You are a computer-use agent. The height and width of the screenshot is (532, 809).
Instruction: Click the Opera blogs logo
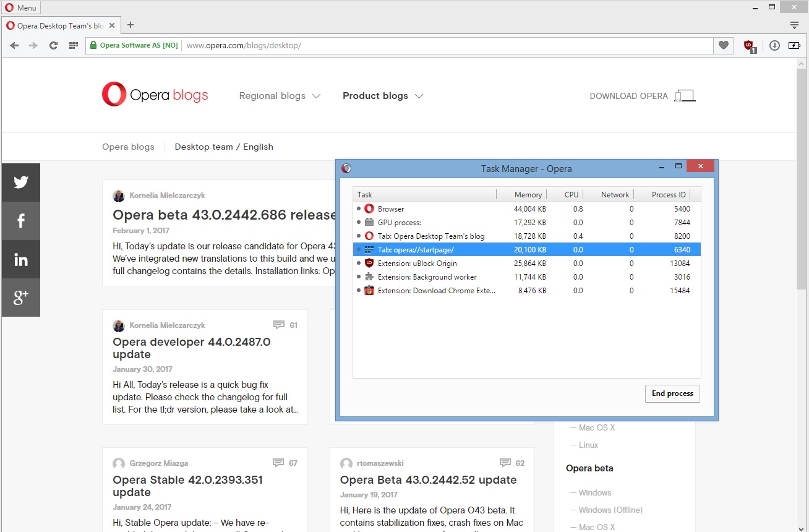(155, 95)
